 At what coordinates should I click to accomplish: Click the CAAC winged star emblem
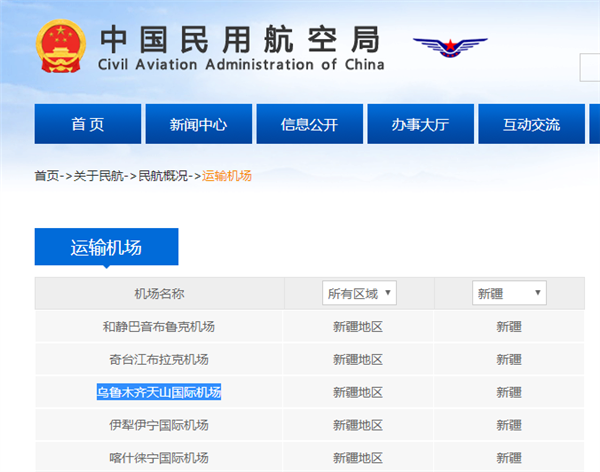tap(450, 47)
